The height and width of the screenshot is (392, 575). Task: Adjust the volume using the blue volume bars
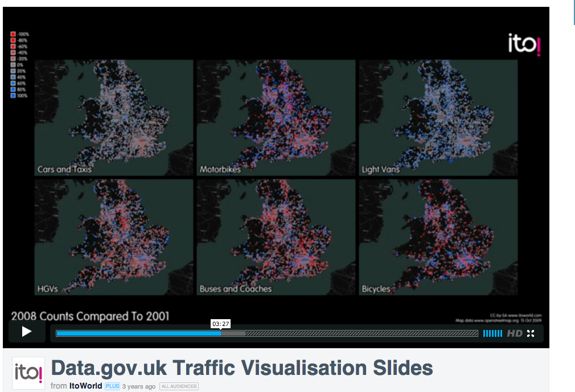point(492,333)
